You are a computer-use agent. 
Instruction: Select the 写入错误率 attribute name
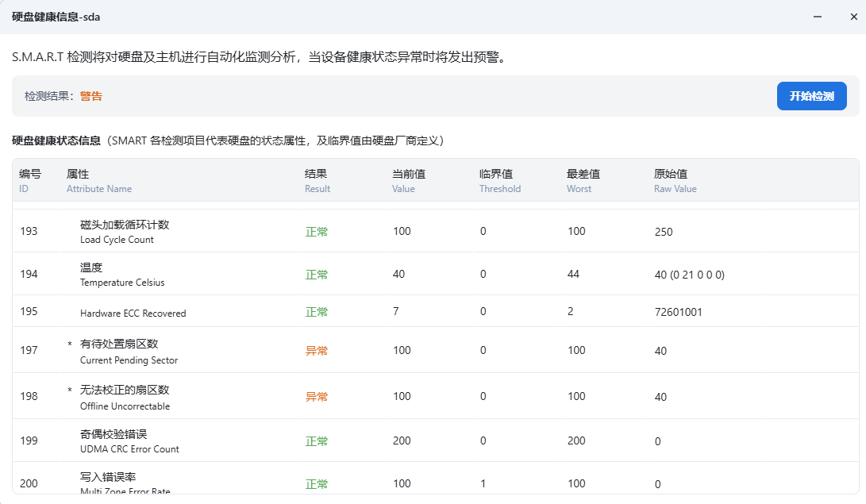[108, 477]
